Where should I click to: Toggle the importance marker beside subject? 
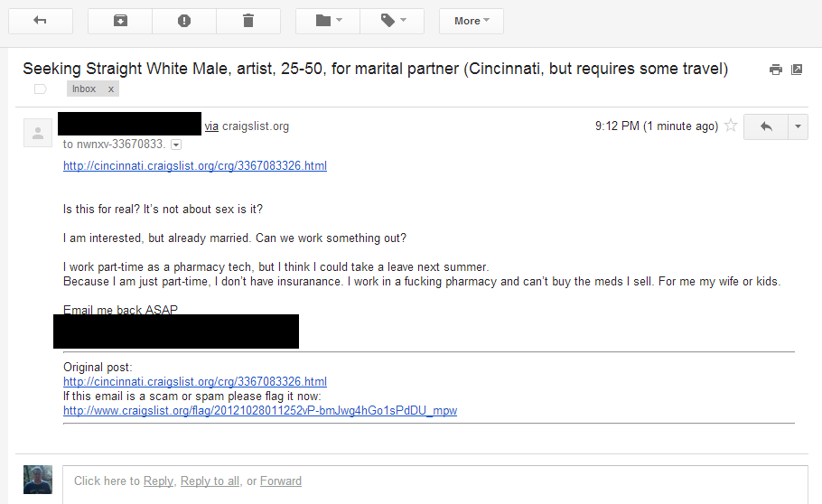coord(40,89)
